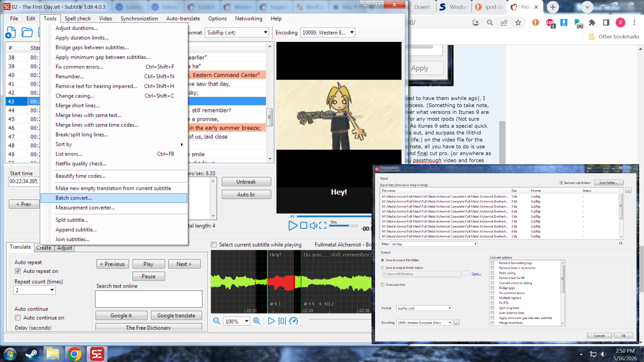The image size is (644, 362).
Task: Check Remove formatting tags convert option
Action: [493, 263]
